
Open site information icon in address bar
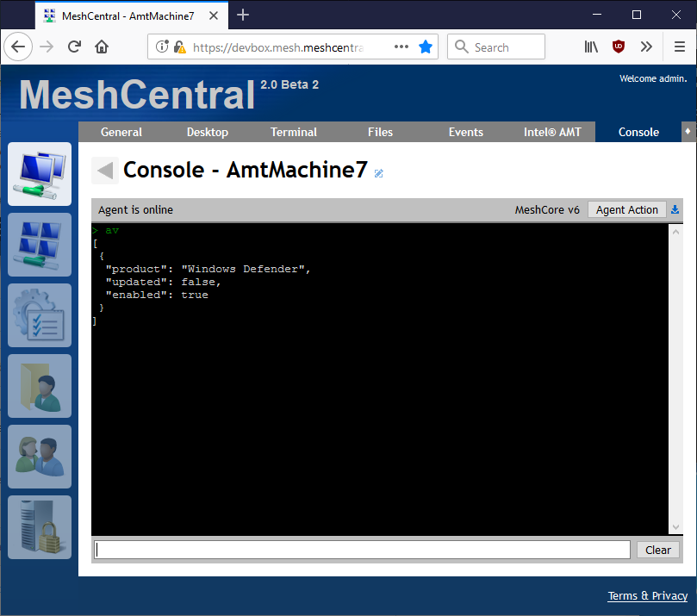click(x=162, y=47)
